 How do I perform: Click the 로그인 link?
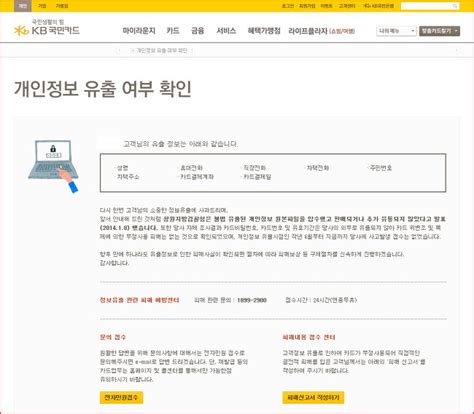click(x=288, y=6)
